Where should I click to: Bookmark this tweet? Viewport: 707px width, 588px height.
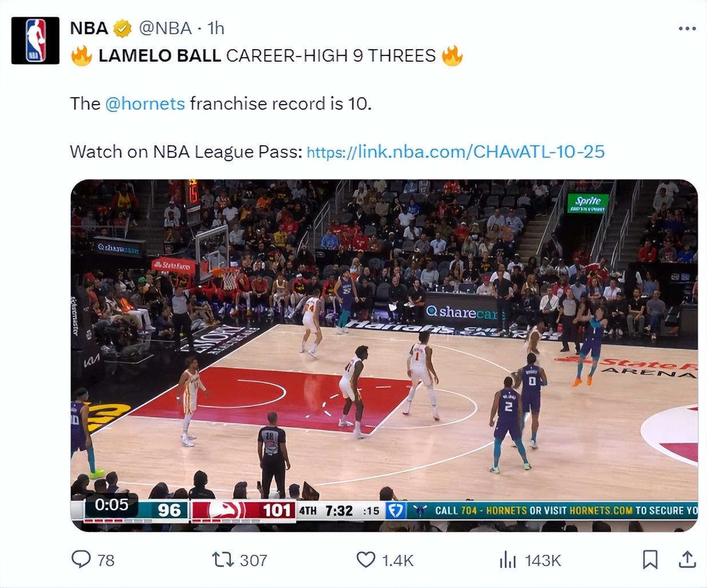click(650, 559)
